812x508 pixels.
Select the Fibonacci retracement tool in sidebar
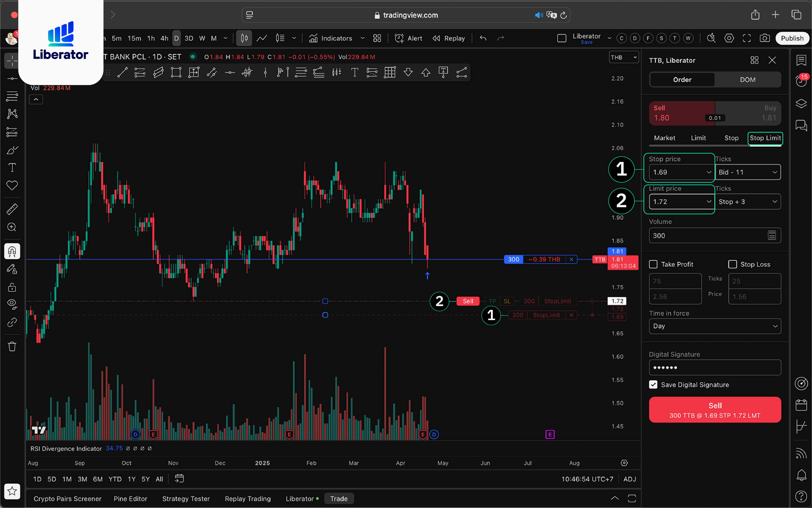(x=12, y=96)
